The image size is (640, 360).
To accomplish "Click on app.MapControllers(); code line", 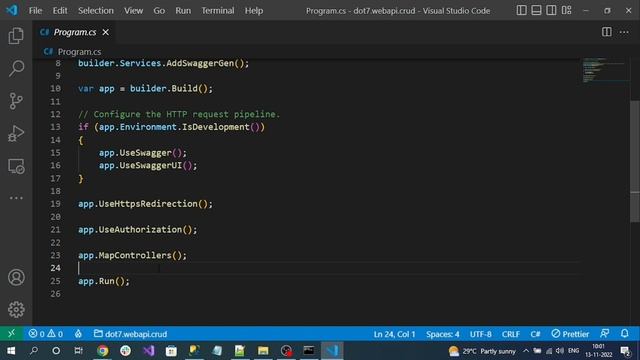I will pos(132,255).
